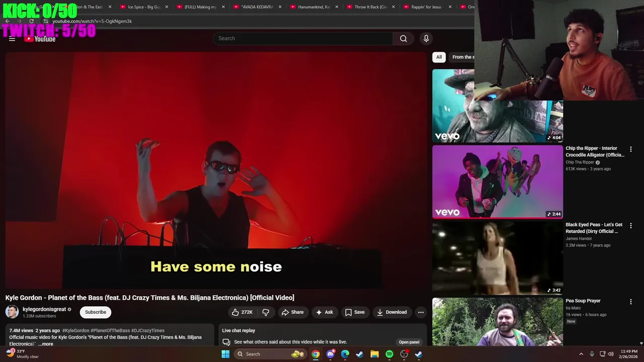Open the Chip tha Ripper video thumbnail

tap(498, 182)
